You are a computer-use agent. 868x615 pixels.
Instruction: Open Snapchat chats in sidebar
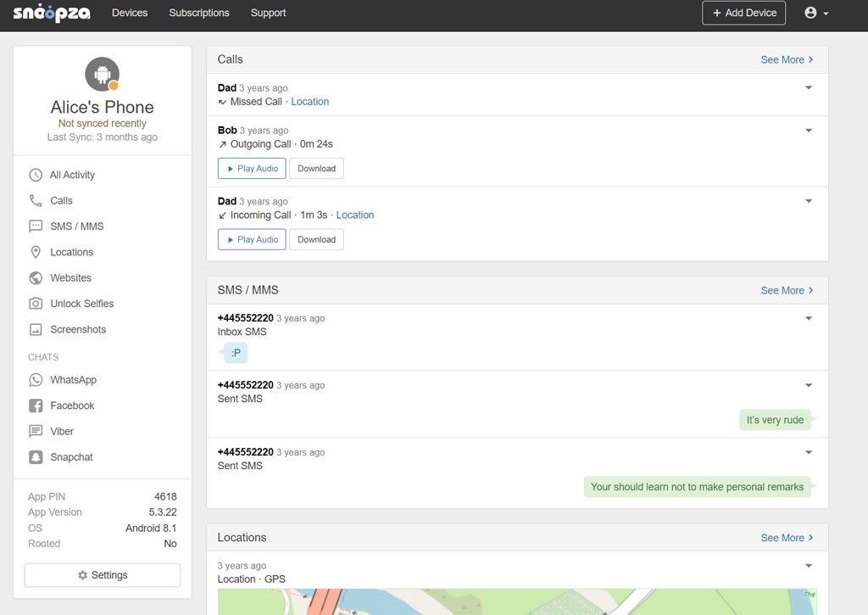[71, 457]
